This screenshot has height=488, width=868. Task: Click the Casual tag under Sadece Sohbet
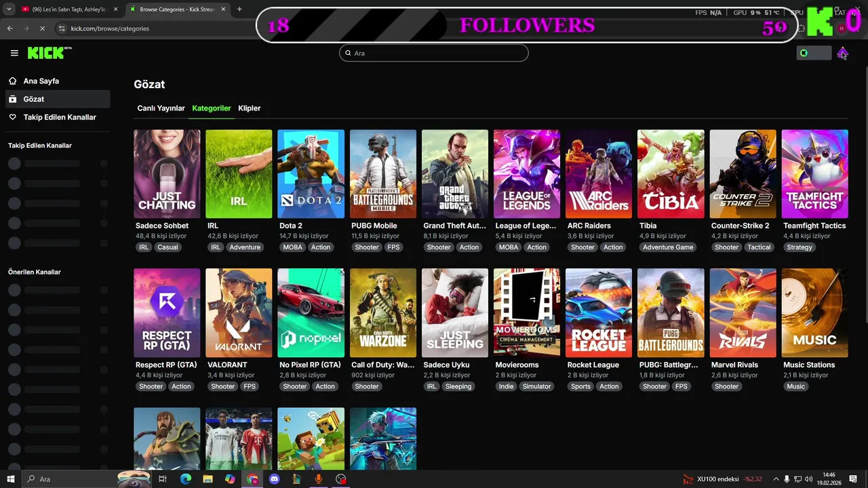click(167, 247)
